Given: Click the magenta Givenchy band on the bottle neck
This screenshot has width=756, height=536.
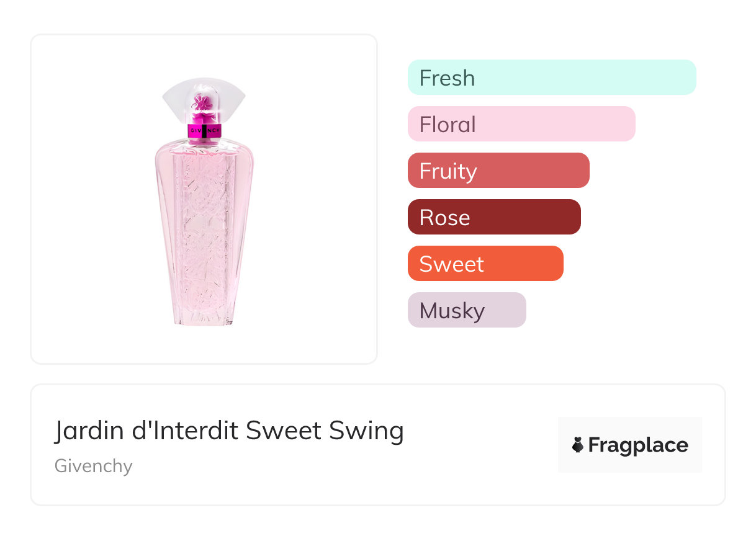Looking at the screenshot, I should coord(204,131).
